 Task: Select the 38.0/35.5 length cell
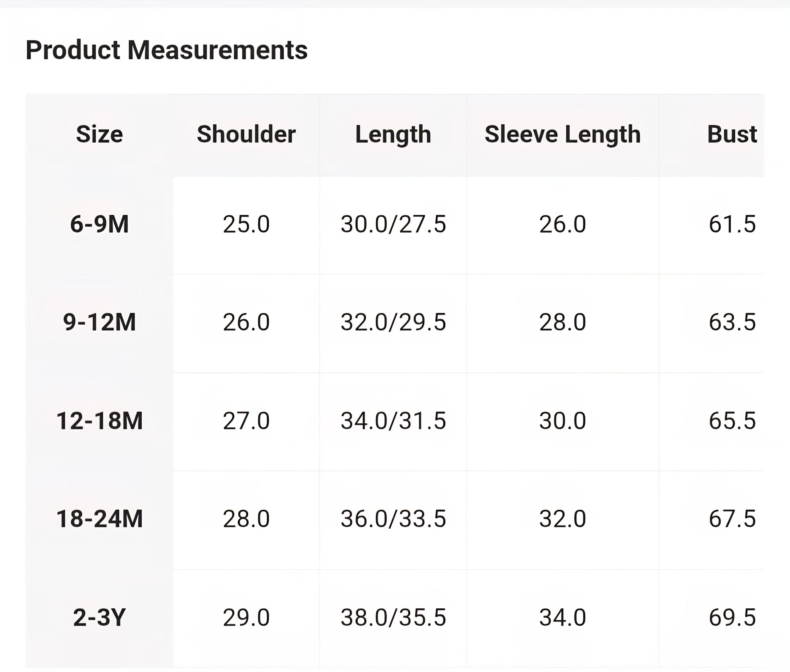[393, 617]
